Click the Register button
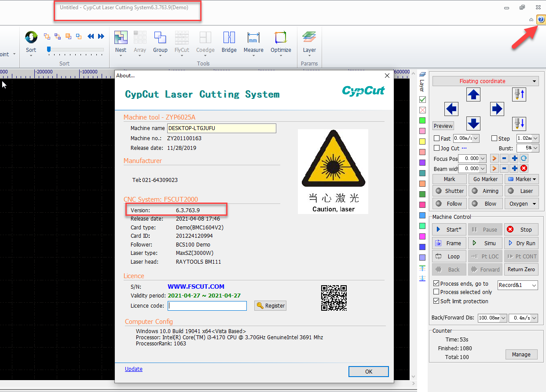This screenshot has width=546, height=392. coord(270,306)
